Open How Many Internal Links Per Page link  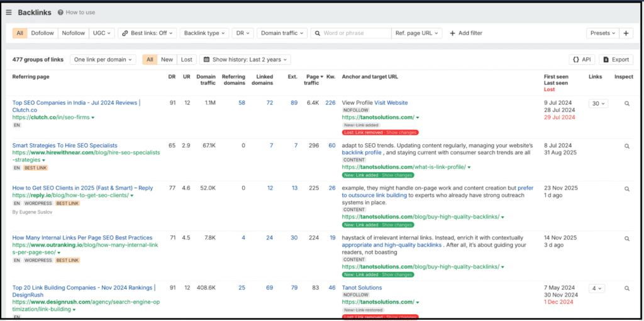(x=82, y=237)
